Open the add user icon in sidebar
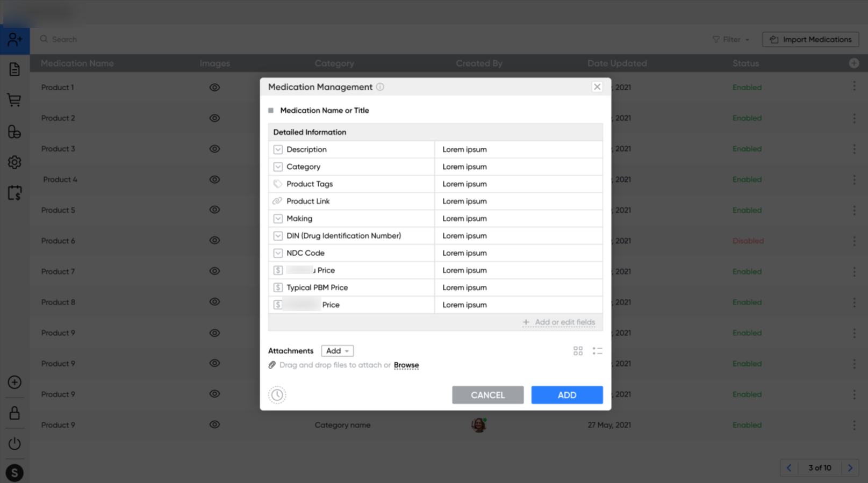Image resolution: width=868 pixels, height=483 pixels. coord(15,40)
